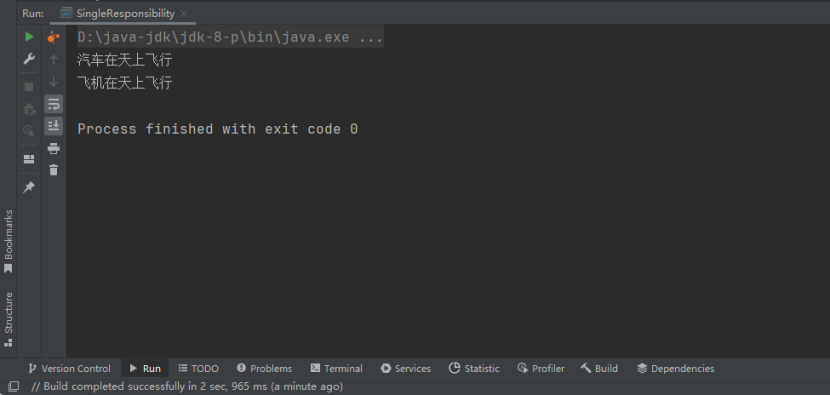The image size is (830, 395).
Task: Click the tool window quick-access square icon
Action: point(14,387)
